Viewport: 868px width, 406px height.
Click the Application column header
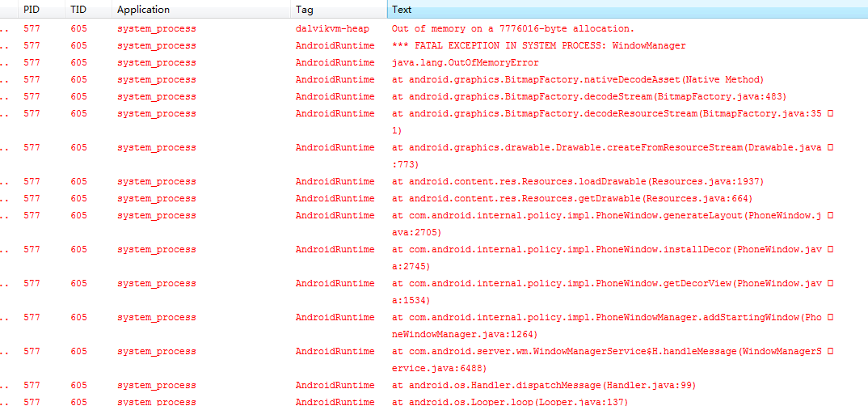201,10
